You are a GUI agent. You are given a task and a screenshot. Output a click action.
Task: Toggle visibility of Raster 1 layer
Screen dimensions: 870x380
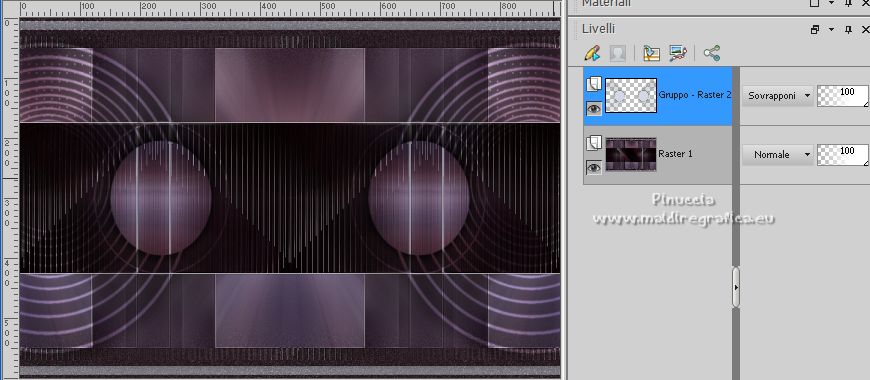click(594, 167)
